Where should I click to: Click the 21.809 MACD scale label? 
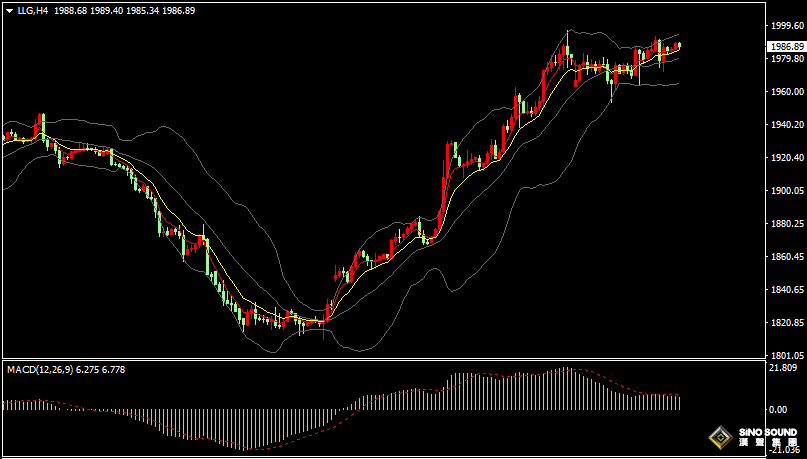pyautogui.click(x=783, y=368)
